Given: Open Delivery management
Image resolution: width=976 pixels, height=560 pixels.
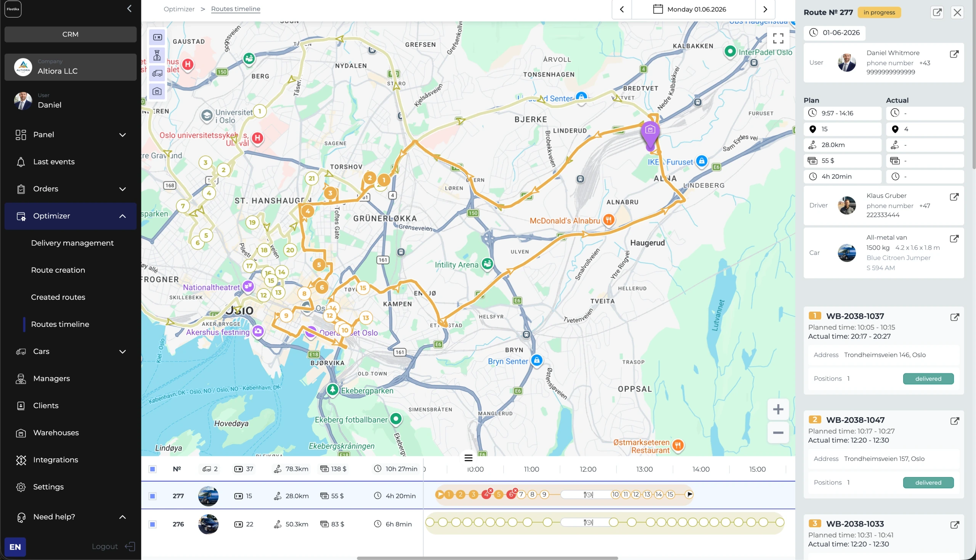Looking at the screenshot, I should coord(72,243).
